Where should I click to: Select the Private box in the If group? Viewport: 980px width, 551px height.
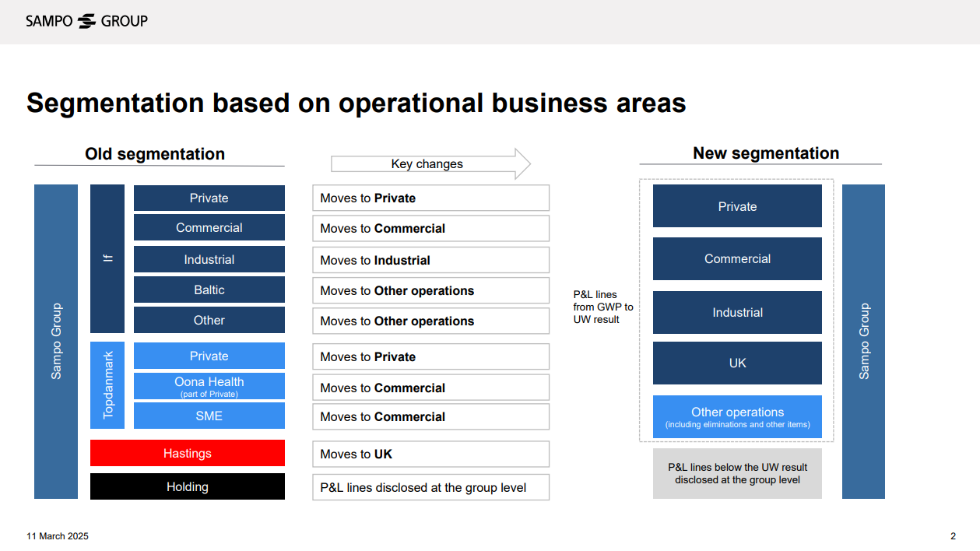209,198
